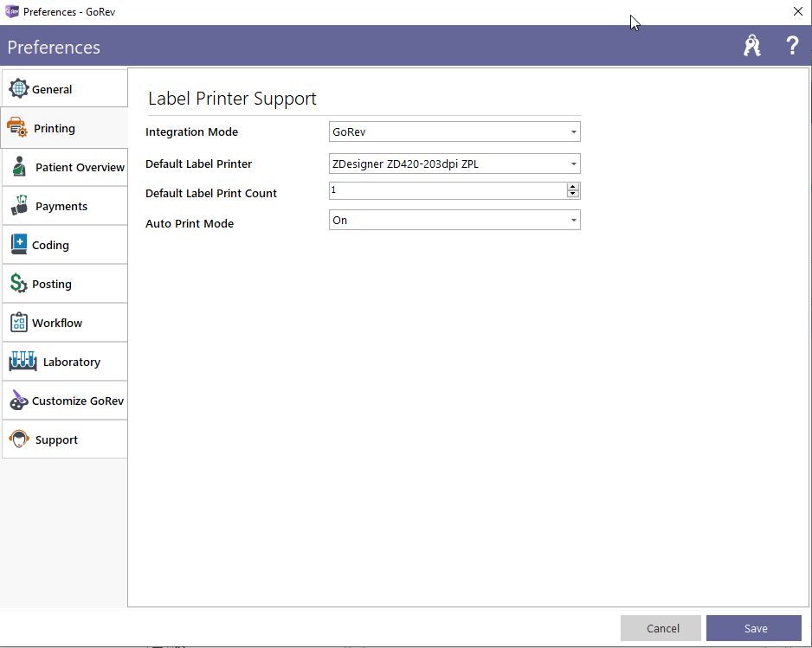Click the Preferences - GoRev window title
Viewport: 812px width, 648px height.
(x=69, y=12)
